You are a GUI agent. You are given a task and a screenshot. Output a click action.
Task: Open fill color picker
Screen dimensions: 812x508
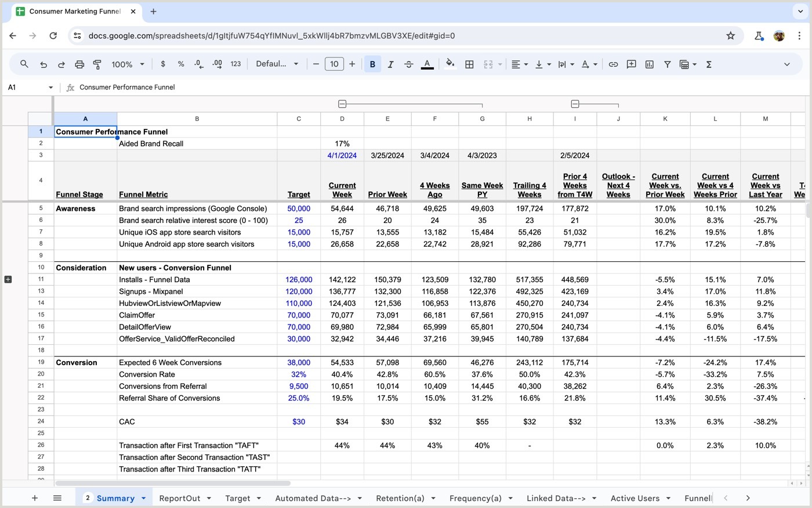pos(450,64)
